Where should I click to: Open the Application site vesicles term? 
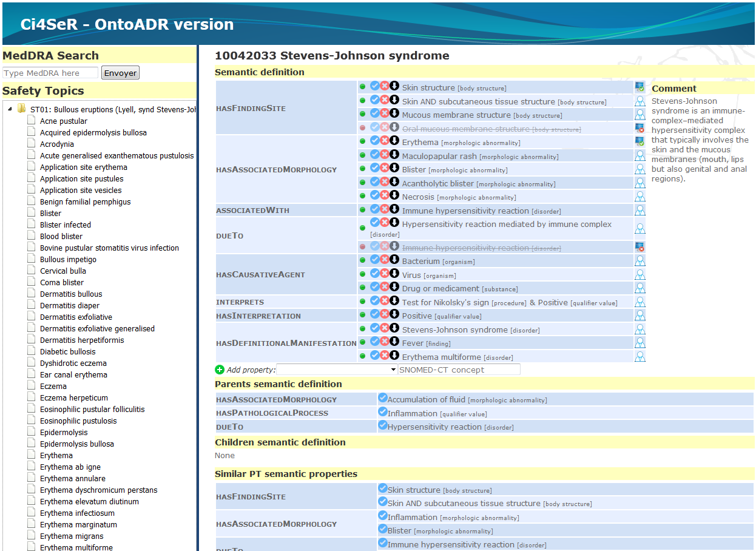81,190
